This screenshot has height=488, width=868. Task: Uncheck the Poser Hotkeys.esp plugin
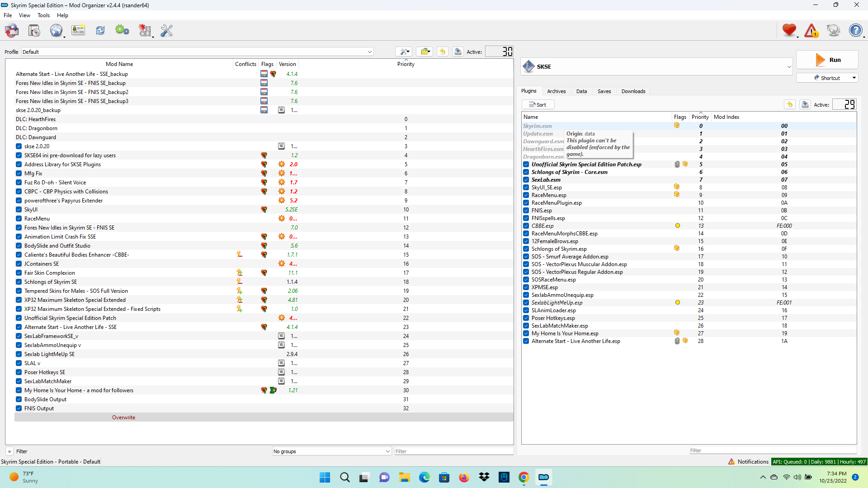pyautogui.click(x=526, y=318)
